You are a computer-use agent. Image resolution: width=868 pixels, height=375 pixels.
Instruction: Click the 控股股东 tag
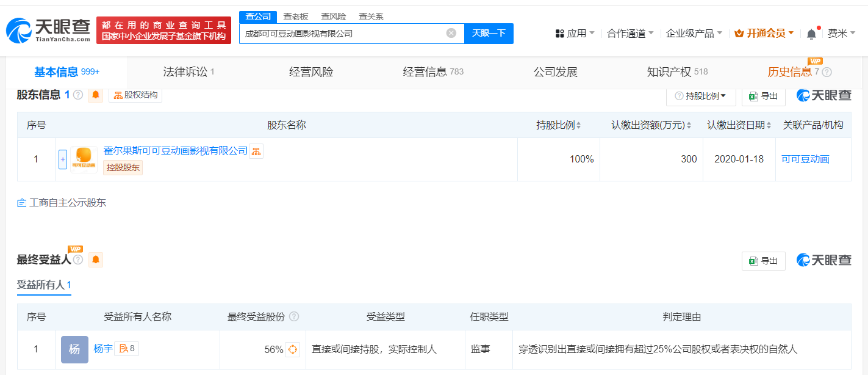[123, 167]
